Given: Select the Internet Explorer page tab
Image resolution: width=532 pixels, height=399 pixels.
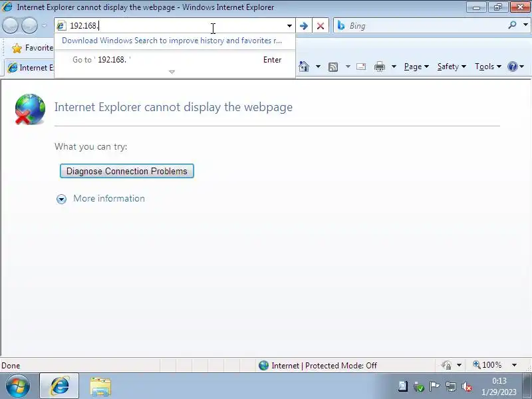Looking at the screenshot, I should 30,68.
